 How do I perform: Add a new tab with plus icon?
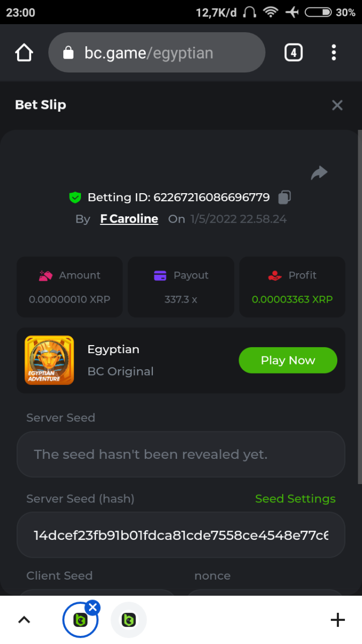[x=337, y=620]
